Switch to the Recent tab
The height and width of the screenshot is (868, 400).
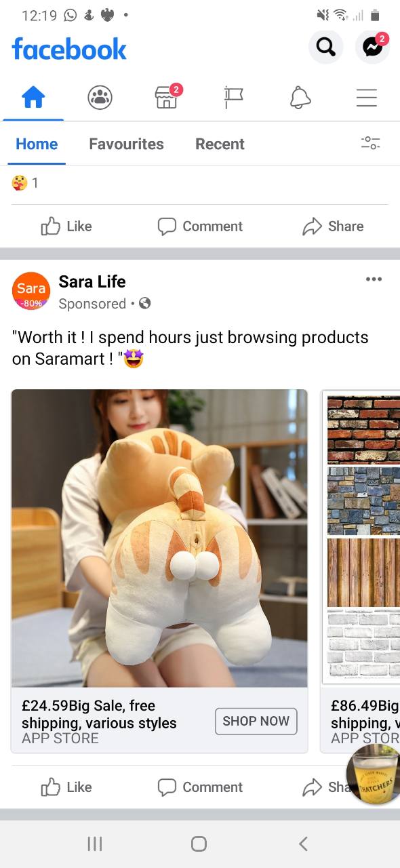(220, 144)
